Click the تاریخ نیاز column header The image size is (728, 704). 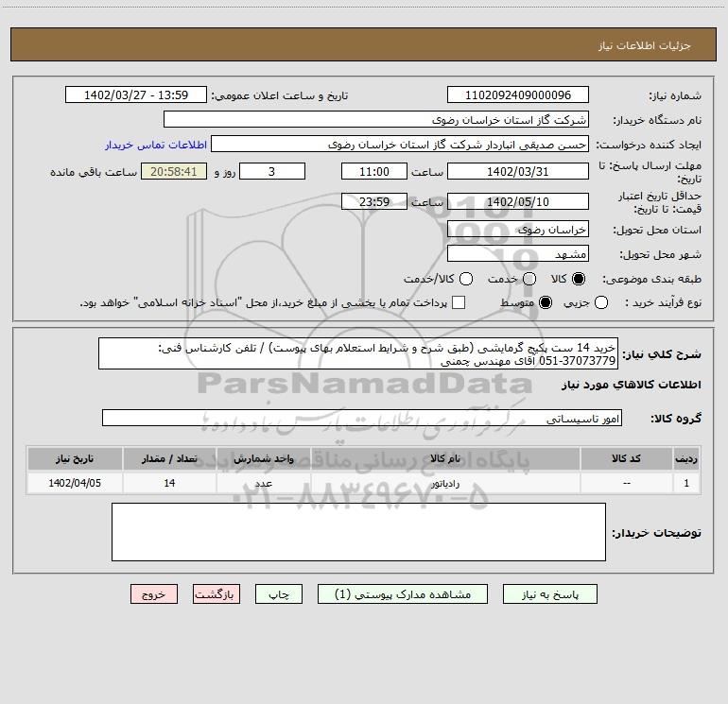click(75, 458)
